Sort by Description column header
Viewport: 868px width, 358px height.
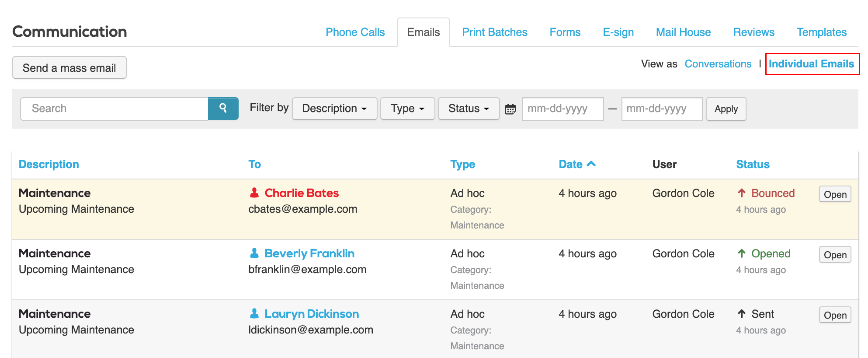click(x=49, y=164)
